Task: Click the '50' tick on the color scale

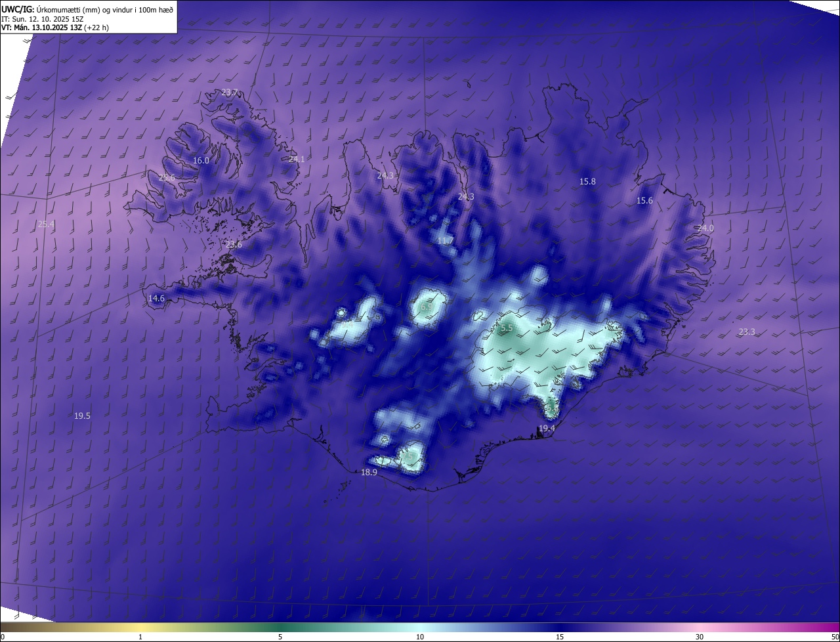Action: (835, 637)
